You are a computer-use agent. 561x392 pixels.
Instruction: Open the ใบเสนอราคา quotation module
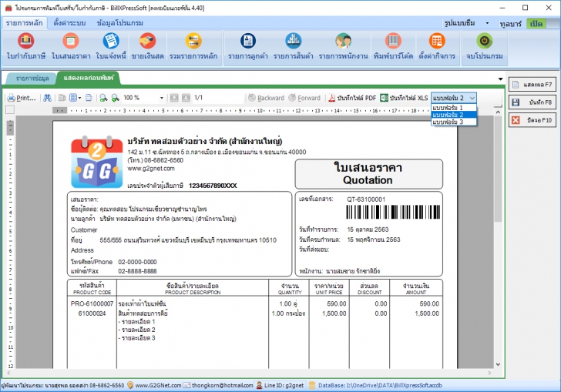pyautogui.click(x=71, y=46)
